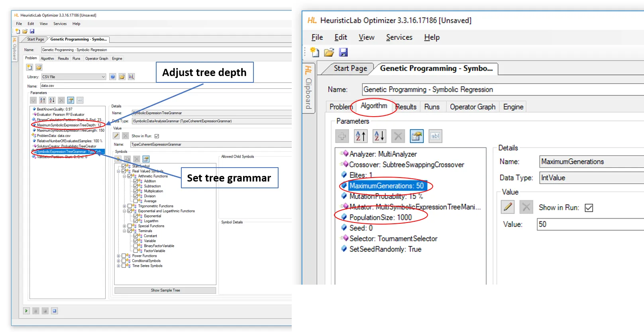The image size is (644, 332).
Task: Click sort ascending icon in right window Parameters
Action: click(361, 136)
